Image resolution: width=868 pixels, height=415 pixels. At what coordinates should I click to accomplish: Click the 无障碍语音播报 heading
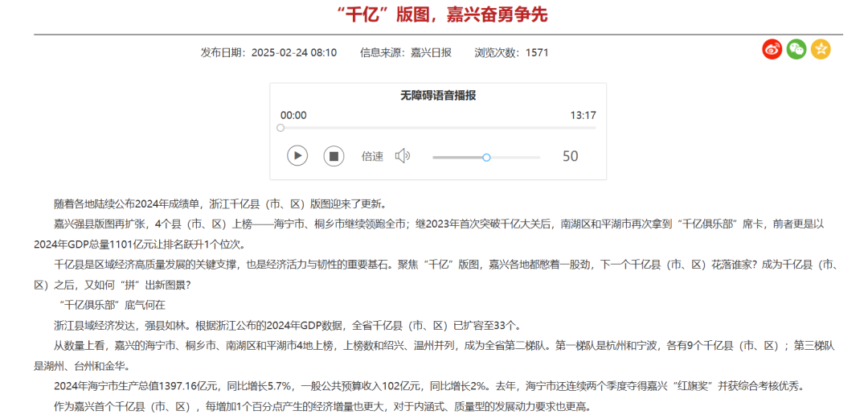pyautogui.click(x=439, y=95)
